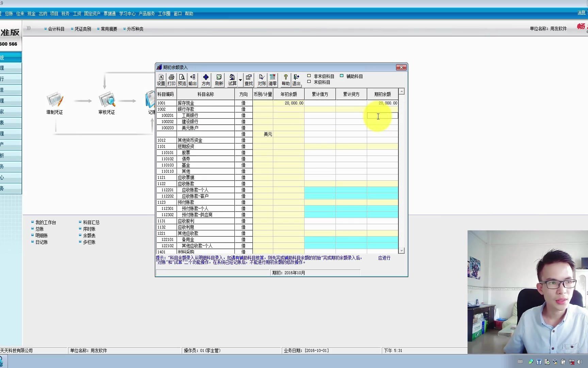
Task: Open the 多栏账 link
Action: 89,242
